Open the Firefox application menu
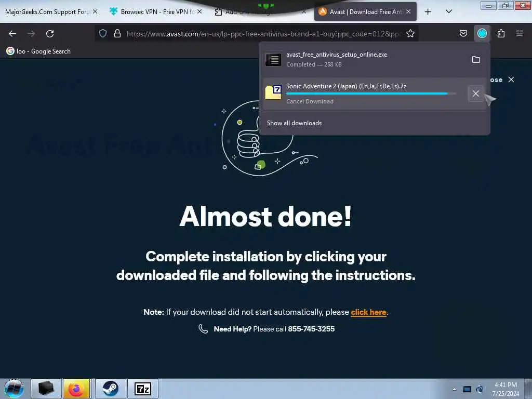The height and width of the screenshot is (399, 532). click(520, 33)
